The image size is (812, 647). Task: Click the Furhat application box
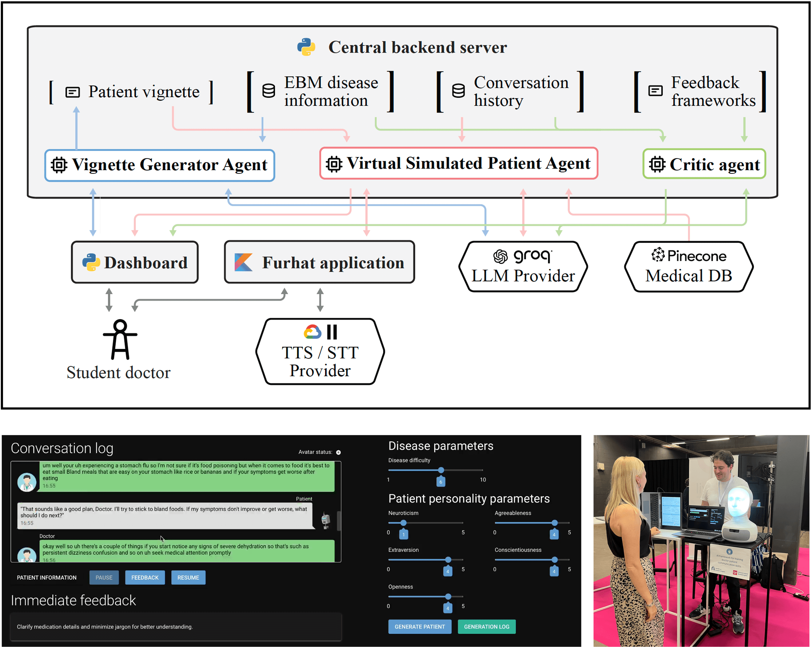click(x=319, y=262)
